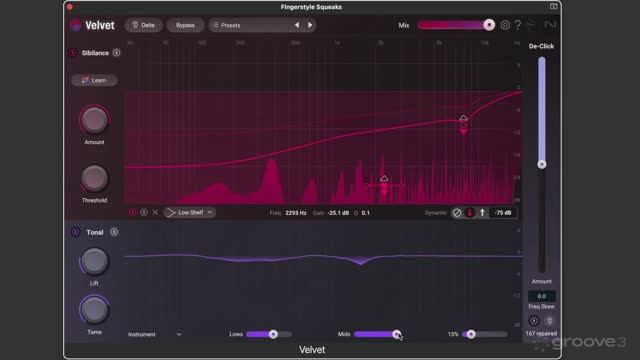Click the Sibilance Threshold knob
The width and height of the screenshot is (640, 360).
tap(94, 178)
